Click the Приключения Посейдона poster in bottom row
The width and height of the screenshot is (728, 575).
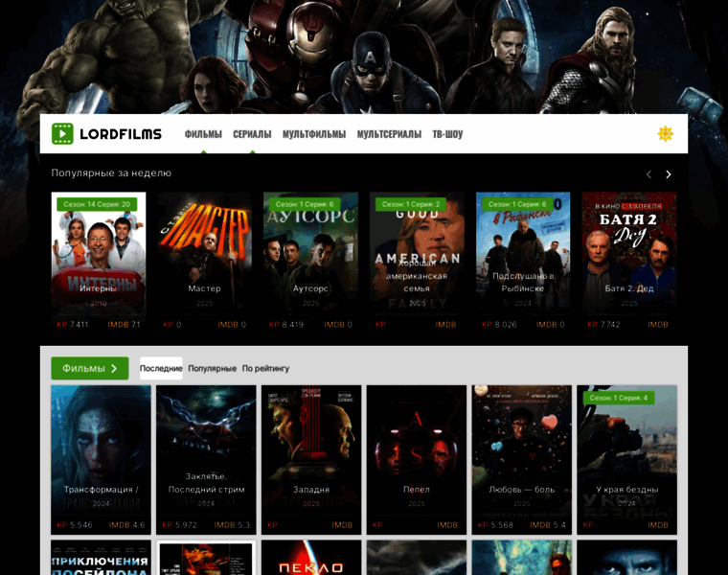(x=101, y=558)
